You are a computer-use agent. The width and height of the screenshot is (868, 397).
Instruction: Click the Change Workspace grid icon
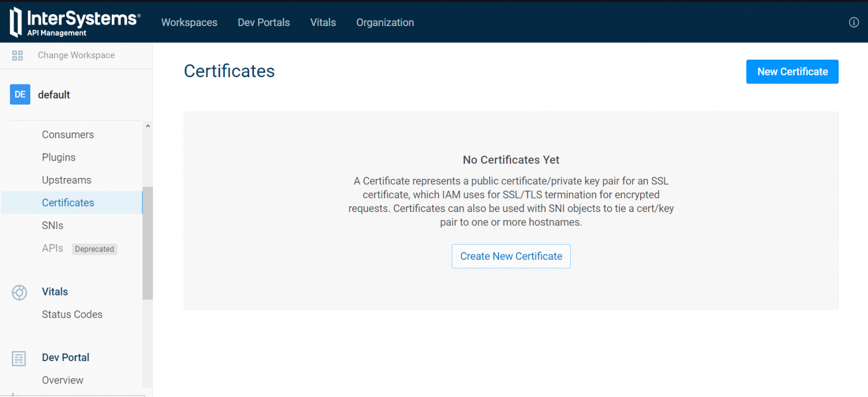click(17, 55)
